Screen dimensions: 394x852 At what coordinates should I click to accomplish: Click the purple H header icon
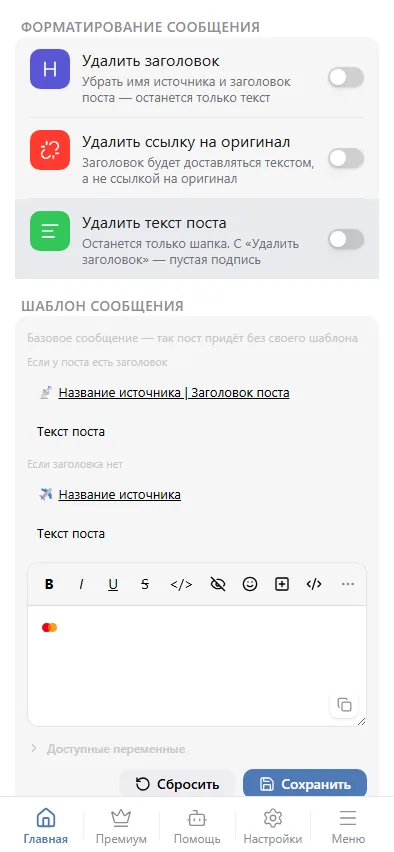click(50, 69)
